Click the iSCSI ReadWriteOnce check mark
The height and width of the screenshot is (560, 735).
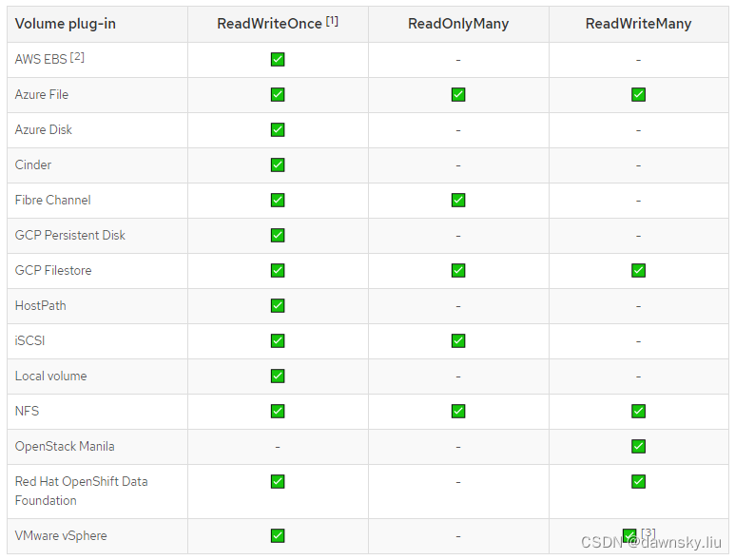[278, 340]
